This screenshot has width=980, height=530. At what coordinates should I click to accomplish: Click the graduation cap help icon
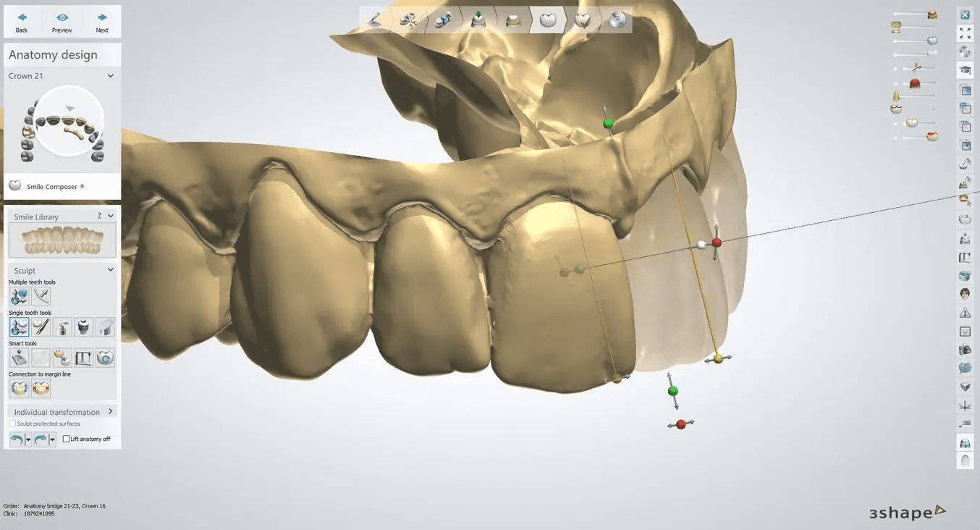[x=965, y=70]
